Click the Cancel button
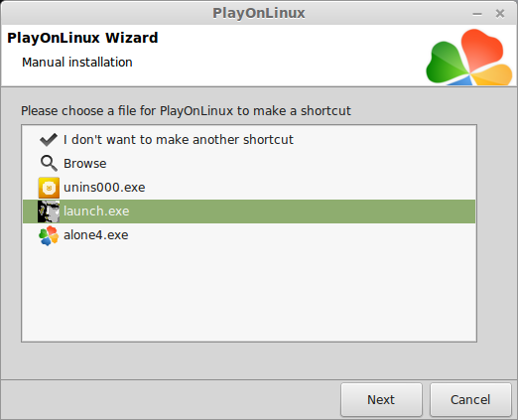Viewport: 518px width, 420px height. [470, 399]
